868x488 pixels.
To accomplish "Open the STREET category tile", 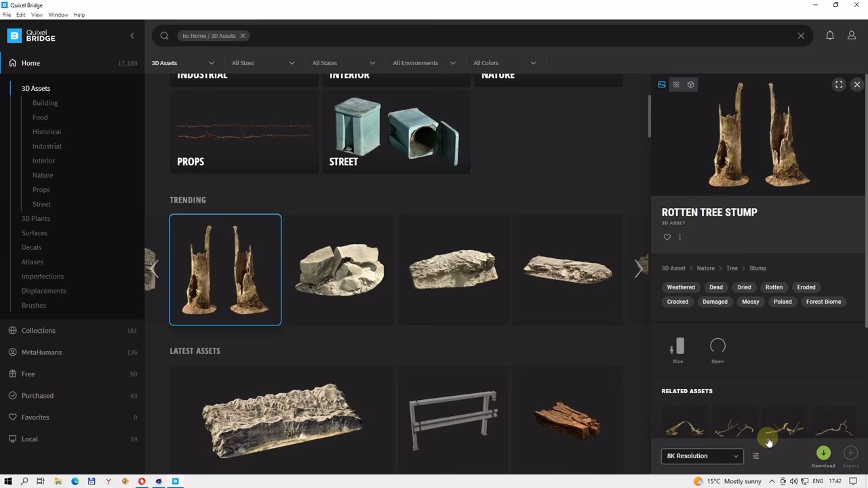I will (396, 131).
